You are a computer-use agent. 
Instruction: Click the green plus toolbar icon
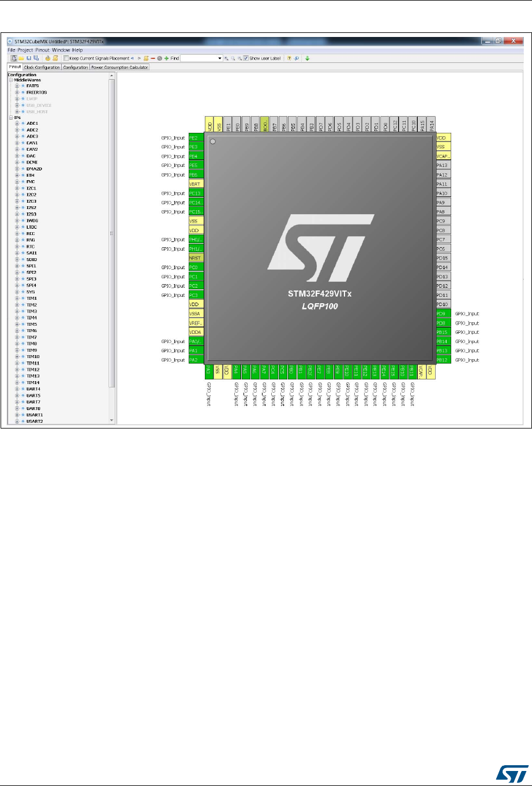[x=167, y=58]
